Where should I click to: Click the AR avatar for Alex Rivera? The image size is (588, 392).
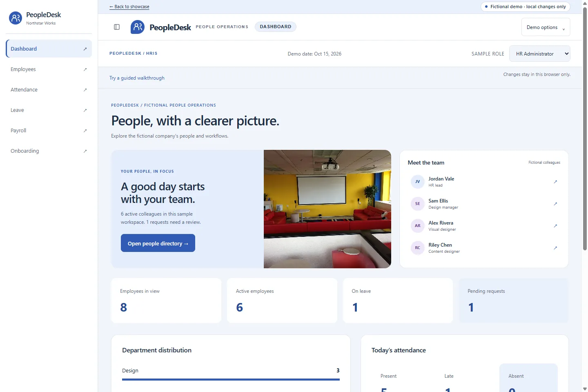(417, 226)
